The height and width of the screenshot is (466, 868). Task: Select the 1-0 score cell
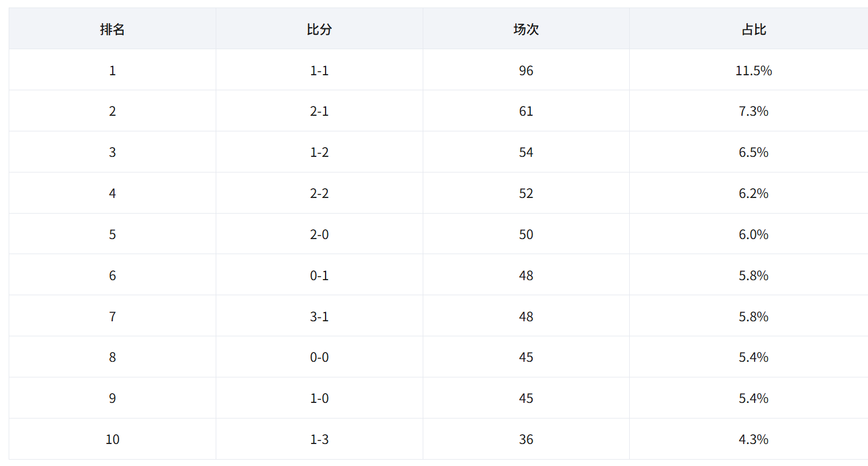(319, 398)
